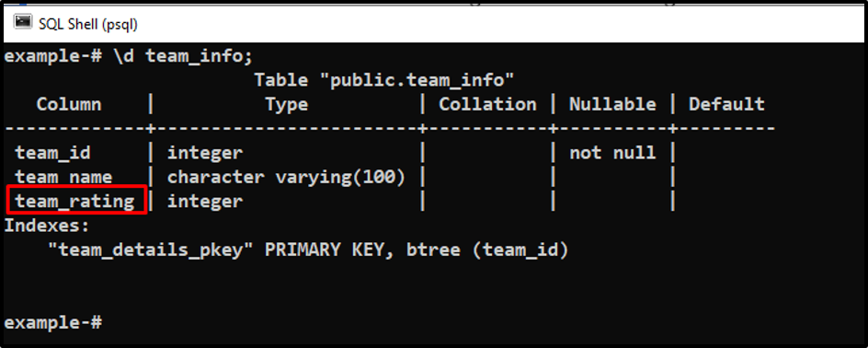Screen dimensions: 868x348
Task: Click the integer type of team_rating
Action: coord(205,201)
